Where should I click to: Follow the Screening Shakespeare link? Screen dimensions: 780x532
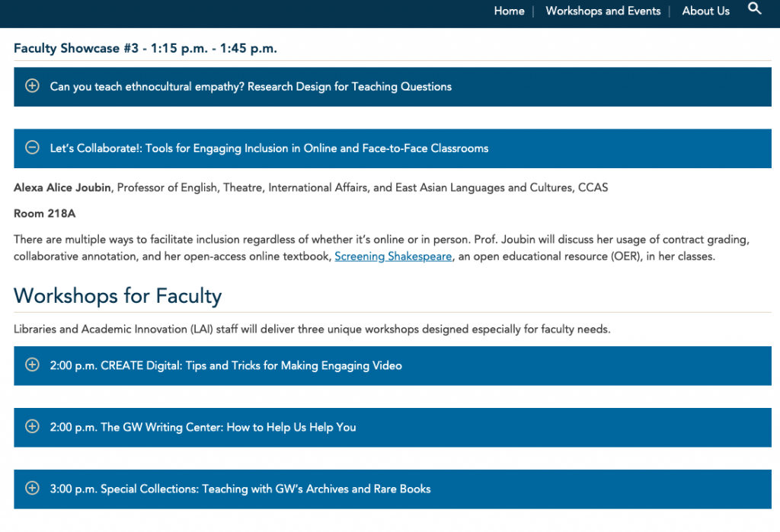[393, 256]
